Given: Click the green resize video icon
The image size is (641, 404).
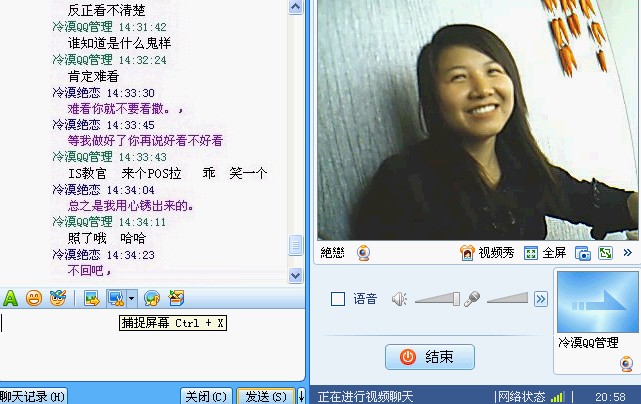Looking at the screenshot, I should (605, 253).
